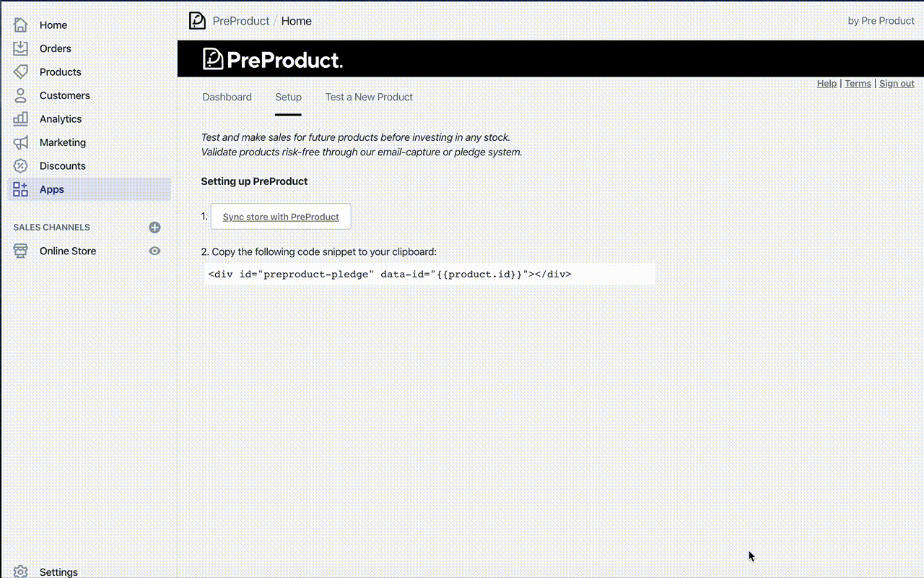
Task: Switch to the Setup tab
Action: coord(288,97)
